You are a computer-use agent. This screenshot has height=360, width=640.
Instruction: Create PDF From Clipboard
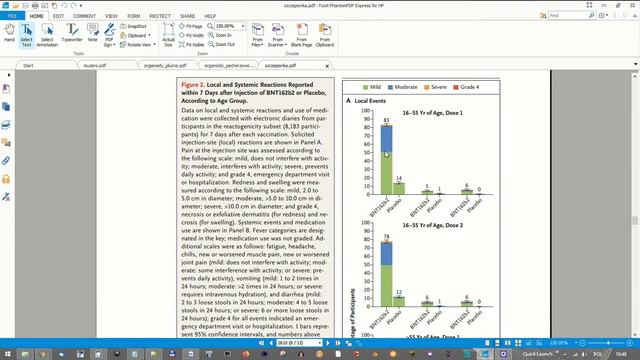325,35
